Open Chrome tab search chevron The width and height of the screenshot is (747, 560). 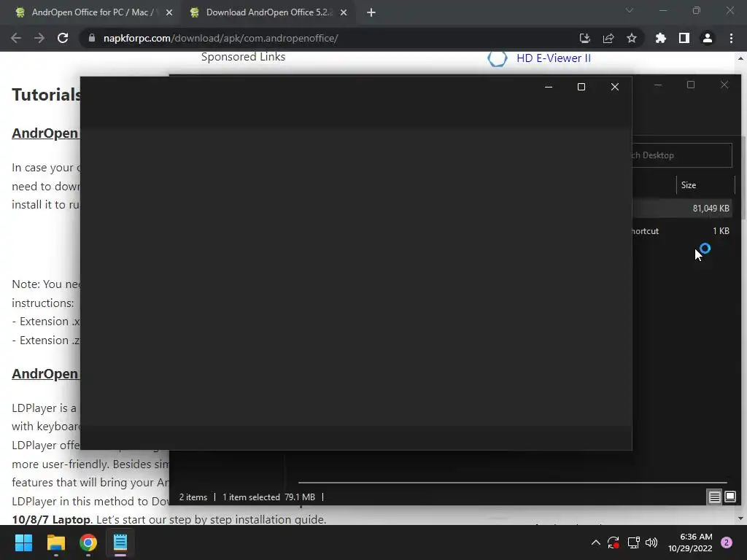coord(630,10)
